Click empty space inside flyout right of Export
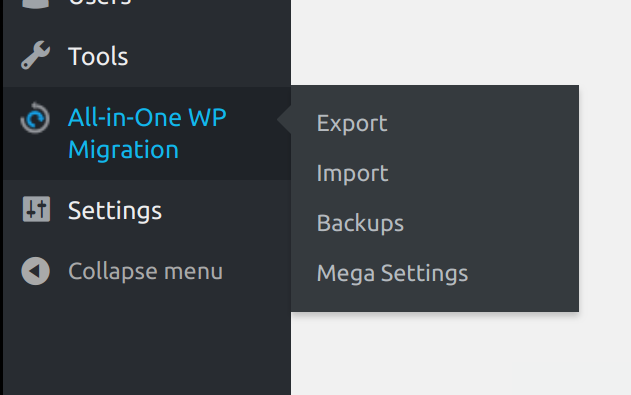Screen dimensions: 631x395 coord(483,123)
